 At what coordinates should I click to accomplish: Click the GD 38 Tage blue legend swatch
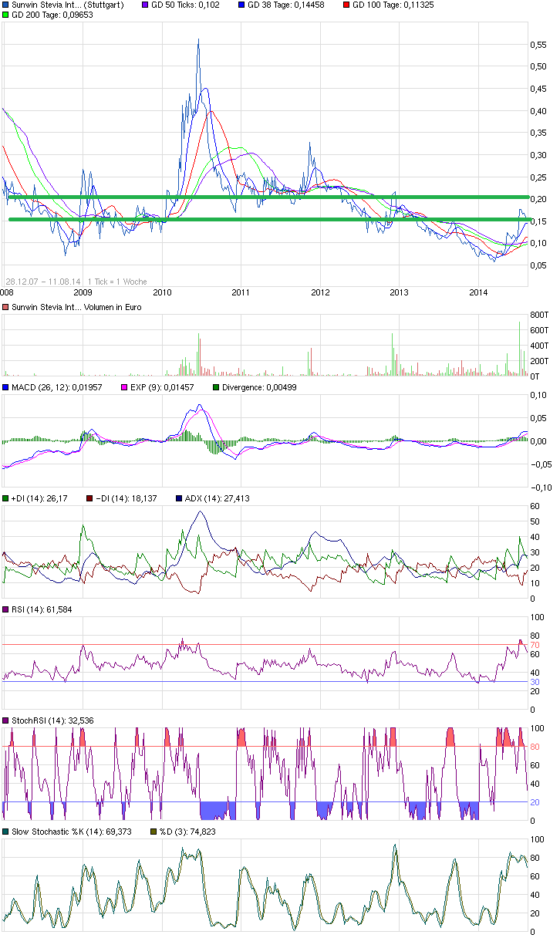click(240, 5)
